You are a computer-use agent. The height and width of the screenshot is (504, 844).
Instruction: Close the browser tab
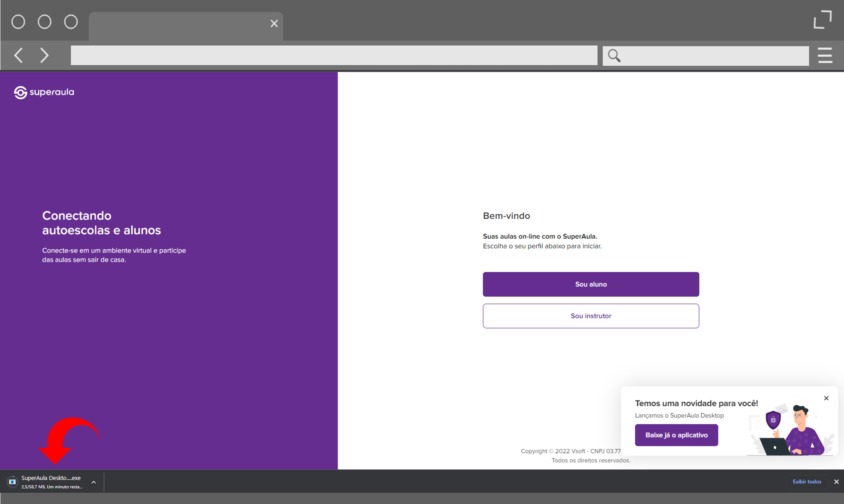point(274,23)
